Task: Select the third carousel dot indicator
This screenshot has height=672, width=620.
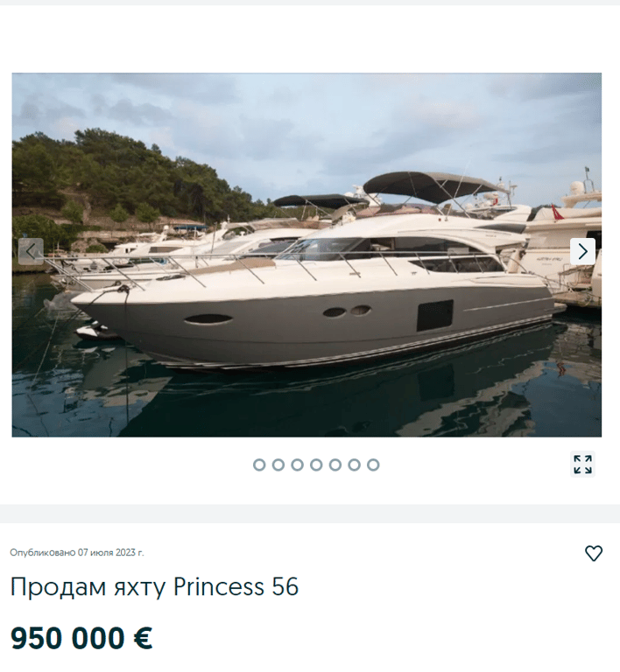Action: pos(297,465)
